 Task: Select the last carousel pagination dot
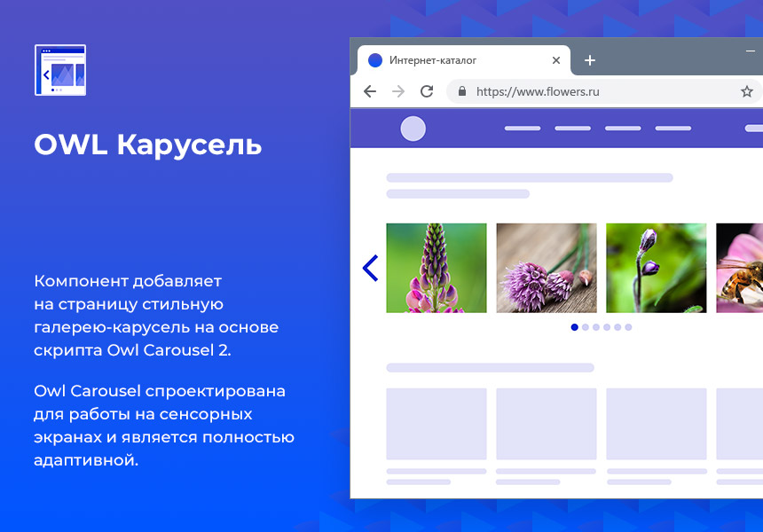[627, 327]
